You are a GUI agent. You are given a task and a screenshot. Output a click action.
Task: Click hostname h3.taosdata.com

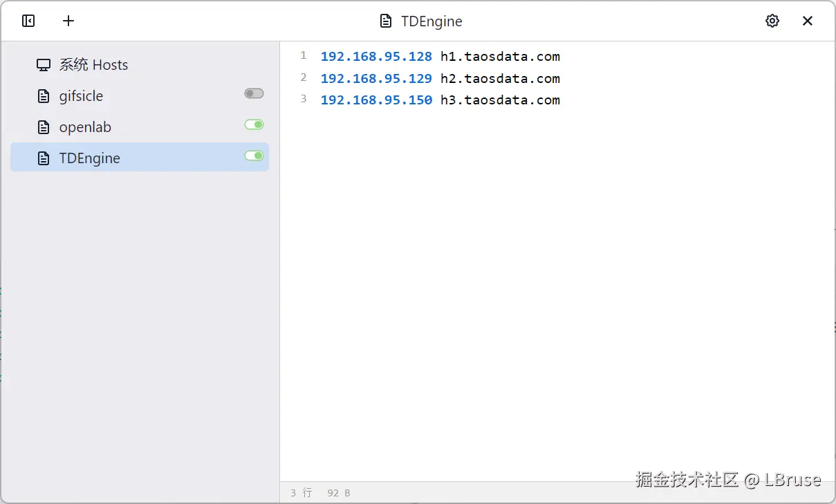pos(500,100)
